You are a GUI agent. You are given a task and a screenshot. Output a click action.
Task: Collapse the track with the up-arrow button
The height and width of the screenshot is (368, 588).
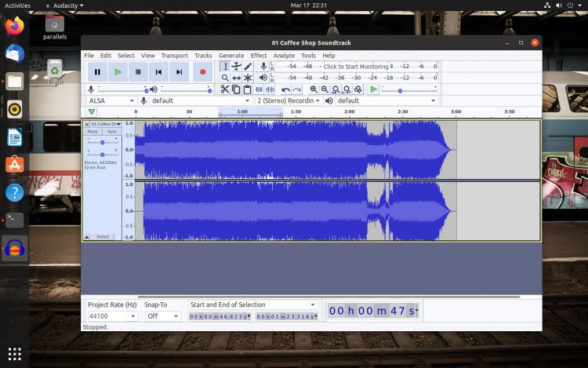[x=87, y=237]
